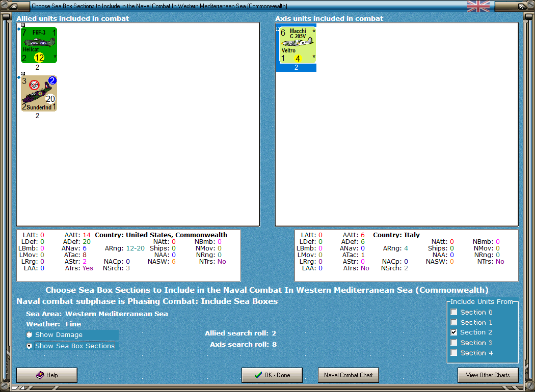Click the British flag icon in title bar

478,6
